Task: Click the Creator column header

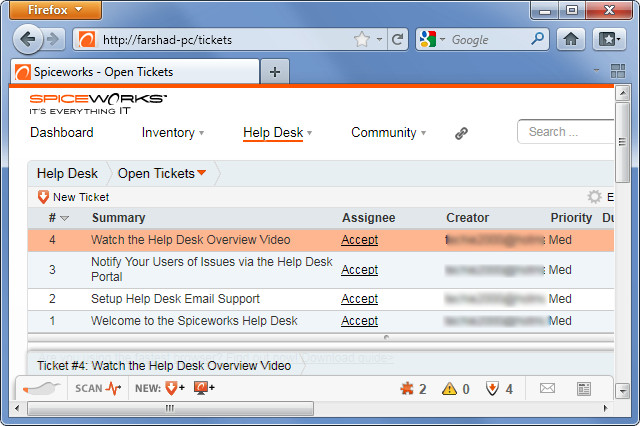Action: click(467, 218)
